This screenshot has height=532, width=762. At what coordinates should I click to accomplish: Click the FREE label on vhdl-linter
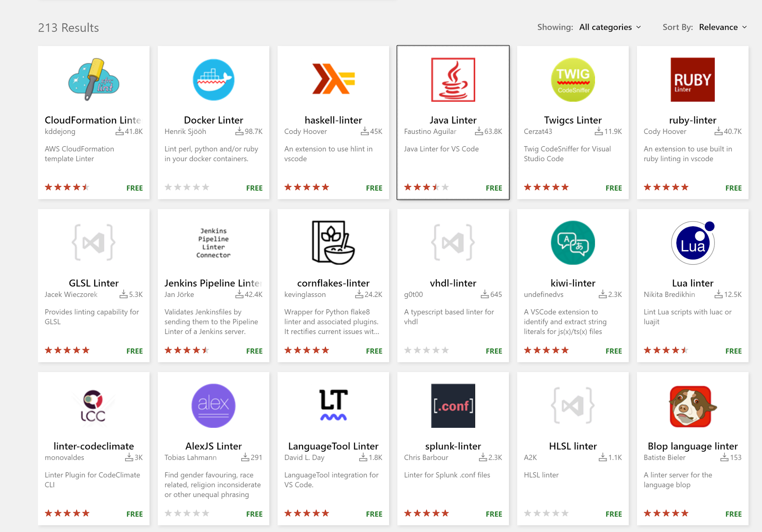click(x=494, y=351)
